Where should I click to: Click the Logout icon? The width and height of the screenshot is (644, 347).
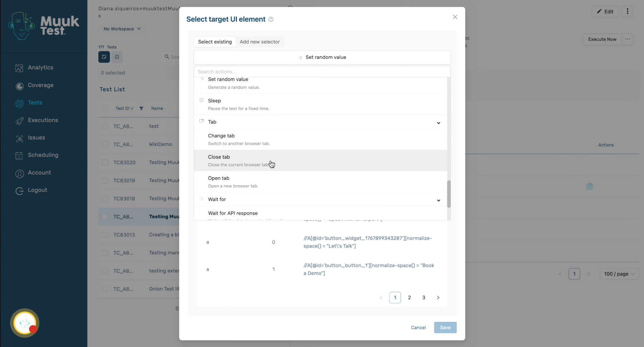point(19,191)
